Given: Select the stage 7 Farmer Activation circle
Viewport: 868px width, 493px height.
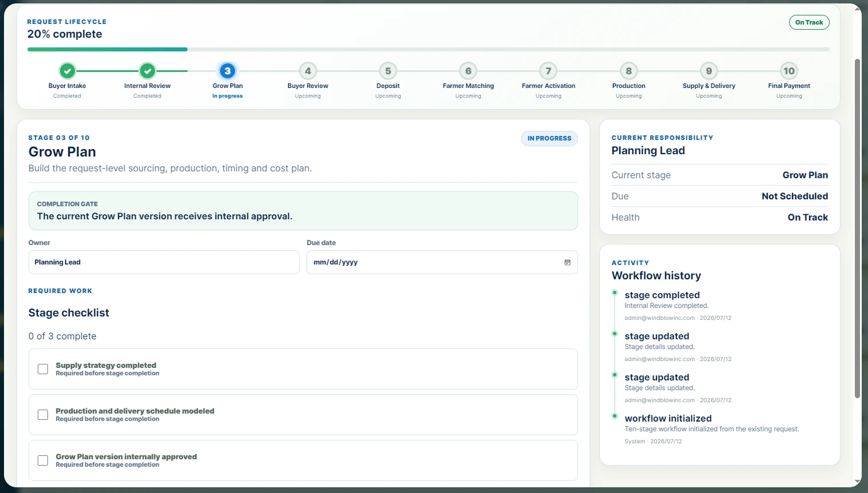Looking at the screenshot, I should [548, 71].
